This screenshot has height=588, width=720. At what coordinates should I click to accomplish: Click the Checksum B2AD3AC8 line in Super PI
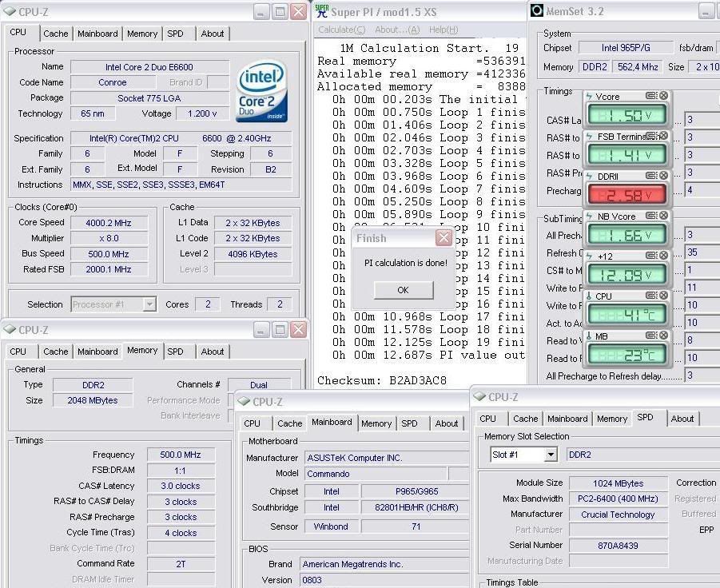coord(382,380)
